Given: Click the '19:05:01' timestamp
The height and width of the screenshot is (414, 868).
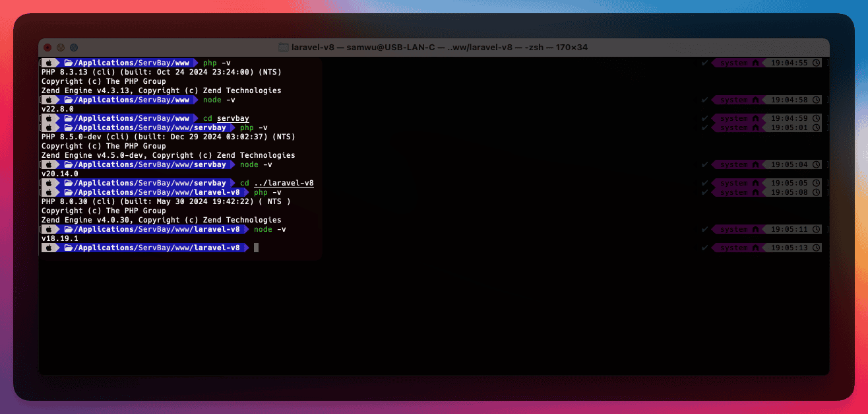Looking at the screenshot, I should click(x=790, y=127).
